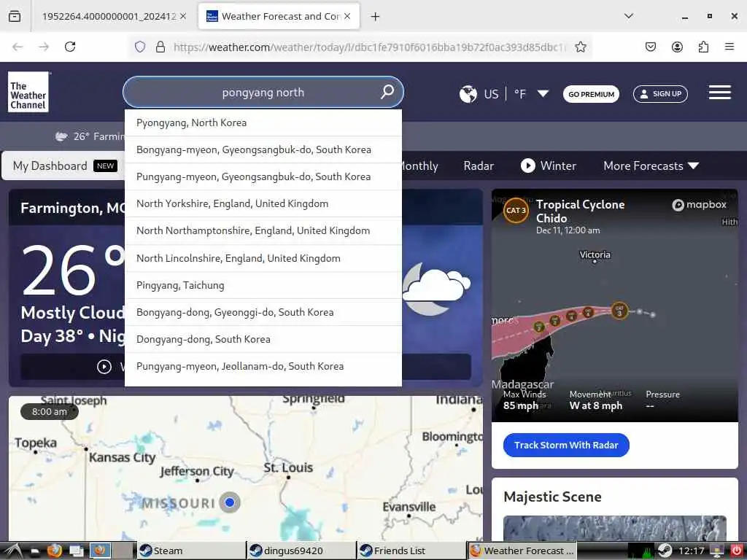The image size is (747, 560).
Task: Click the 26° Farmington recent location chip
Action: click(x=90, y=136)
